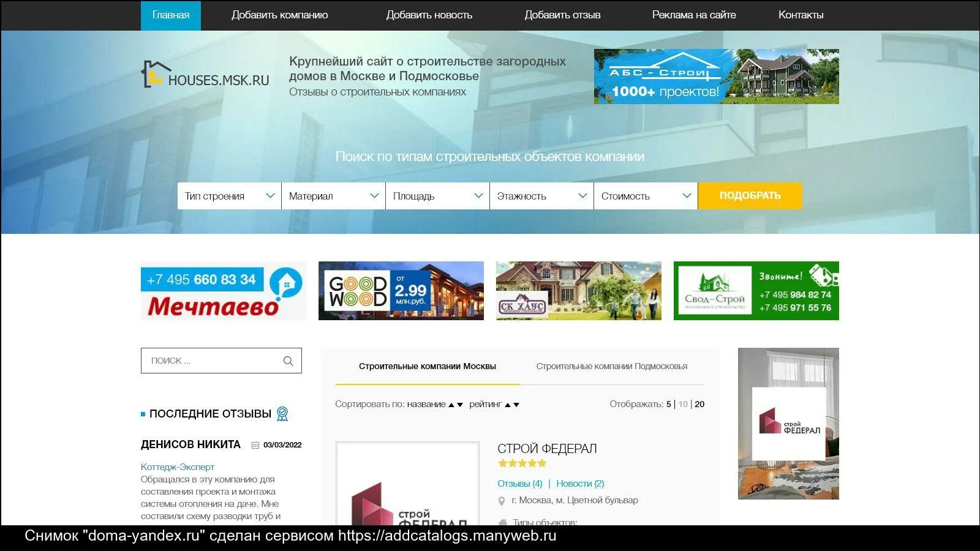
Task: Open the Good Wood 2.99 banner
Action: [x=401, y=291]
